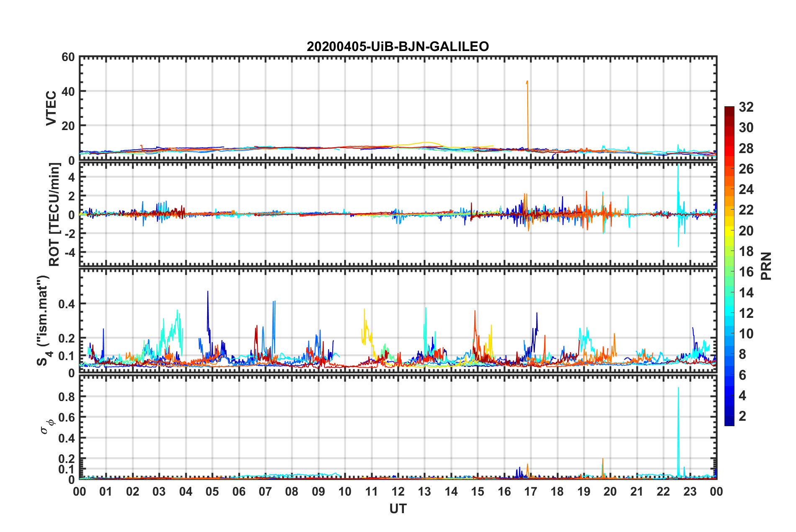Click the UT axis tick label 12
The image size is (796, 532).
[x=398, y=491]
